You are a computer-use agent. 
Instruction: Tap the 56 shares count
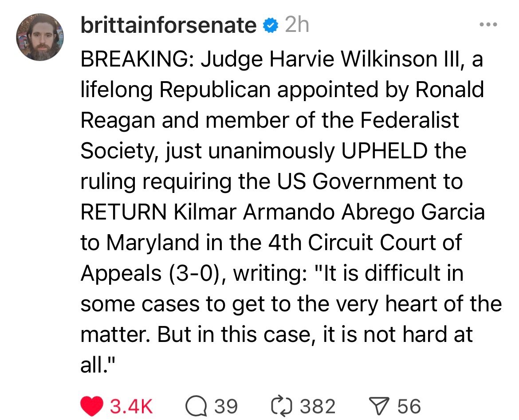[x=409, y=406]
